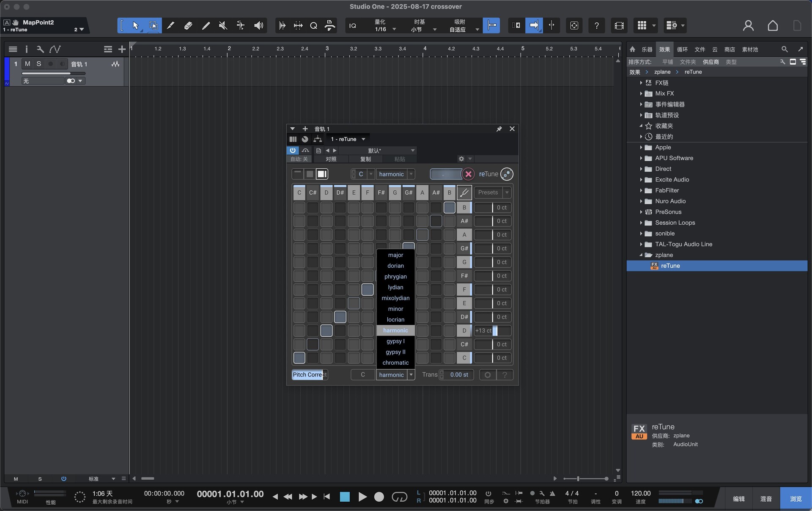Click the Record button
This screenshot has width=812, height=511.
(379, 497)
